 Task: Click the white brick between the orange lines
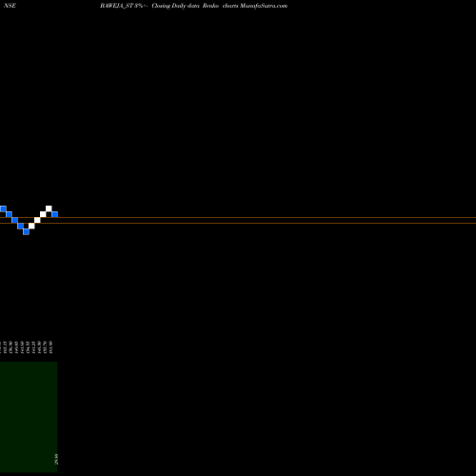[x=37, y=220]
